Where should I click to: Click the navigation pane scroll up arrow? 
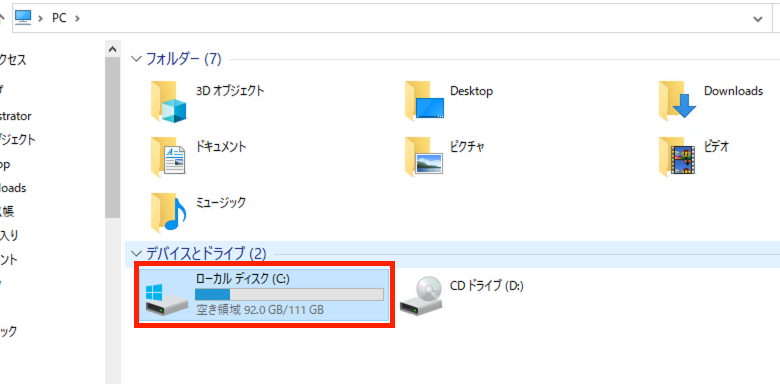click(x=112, y=49)
